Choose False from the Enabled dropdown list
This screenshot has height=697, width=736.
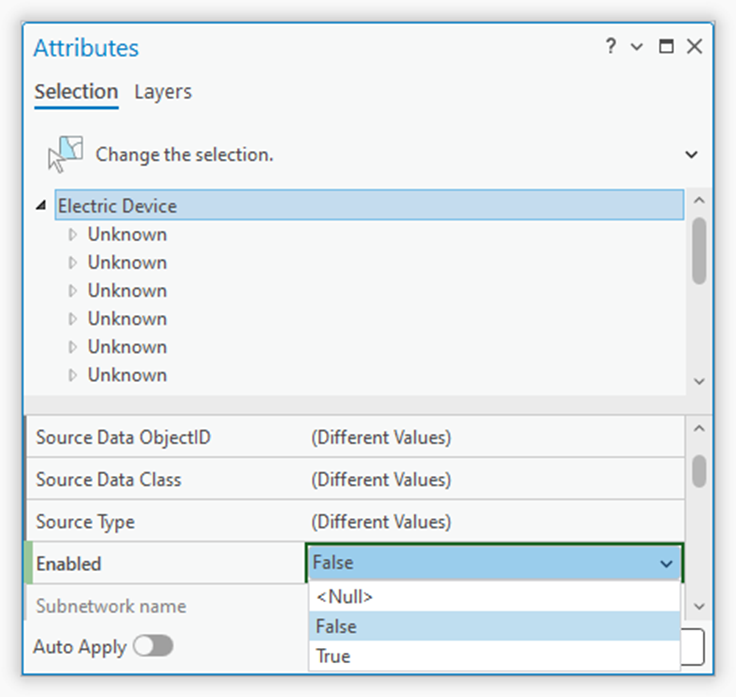[495, 626]
